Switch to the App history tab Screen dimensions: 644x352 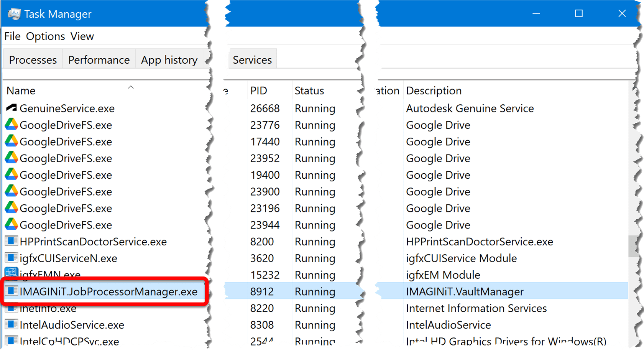169,59
